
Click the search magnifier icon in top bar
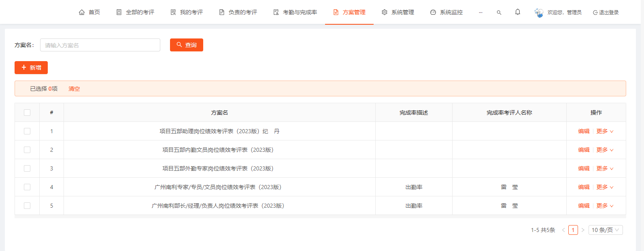click(499, 13)
